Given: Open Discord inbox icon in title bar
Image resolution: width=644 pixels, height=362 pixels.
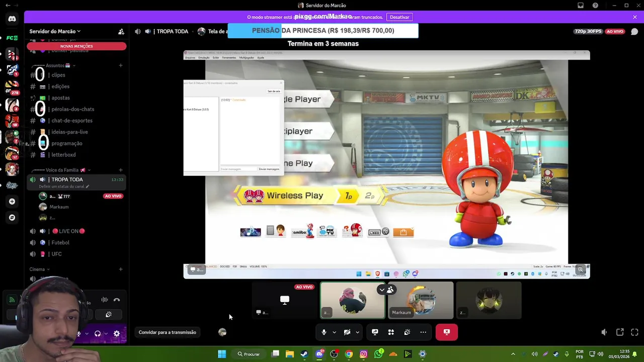Looking at the screenshot, I should click(581, 6).
